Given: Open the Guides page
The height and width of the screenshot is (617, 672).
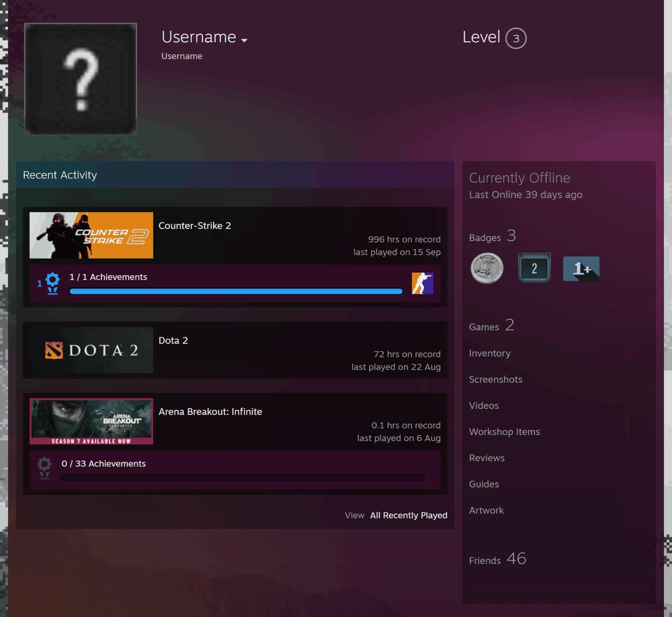Looking at the screenshot, I should [x=484, y=484].
